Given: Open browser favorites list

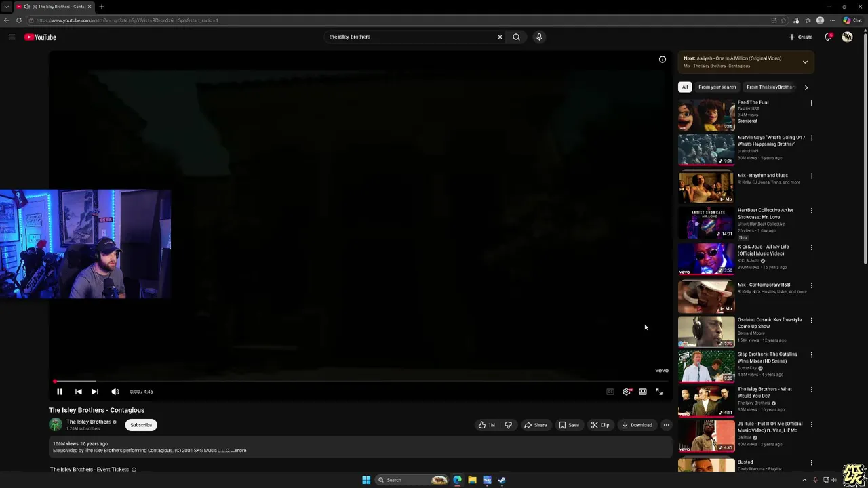Looking at the screenshot, I should click(808, 20).
